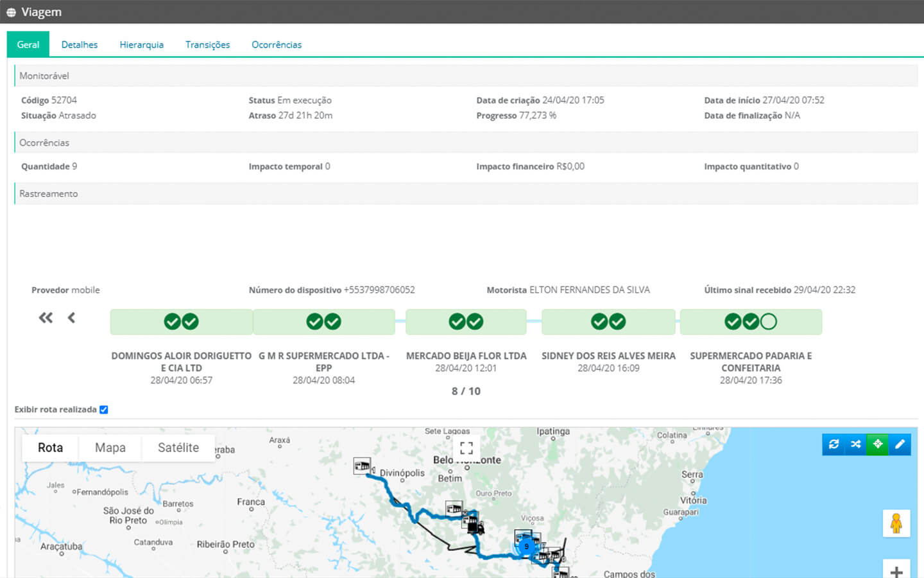
Task: Click the refresh map icon
Action: [x=834, y=444]
